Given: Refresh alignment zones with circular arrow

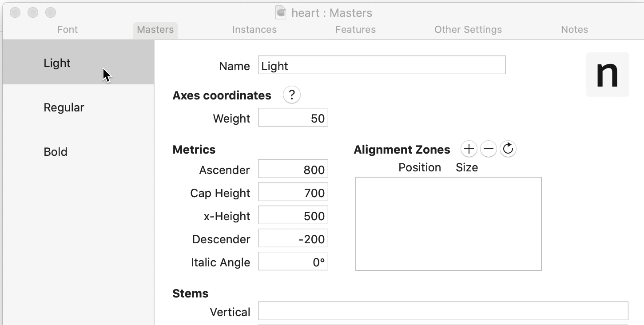Looking at the screenshot, I should tap(508, 149).
